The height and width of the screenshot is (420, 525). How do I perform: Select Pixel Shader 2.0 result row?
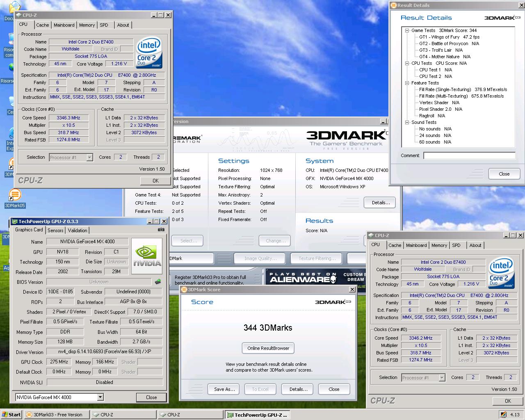(441, 109)
